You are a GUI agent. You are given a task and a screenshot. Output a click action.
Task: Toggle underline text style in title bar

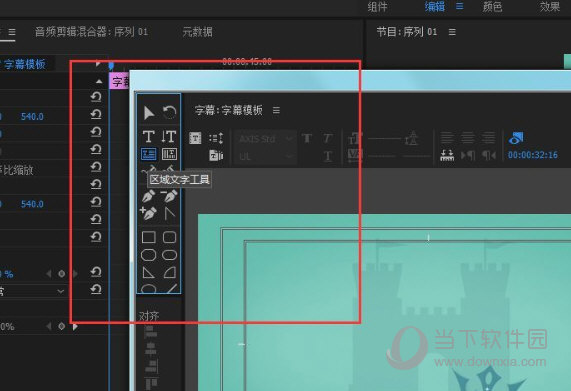(x=327, y=156)
